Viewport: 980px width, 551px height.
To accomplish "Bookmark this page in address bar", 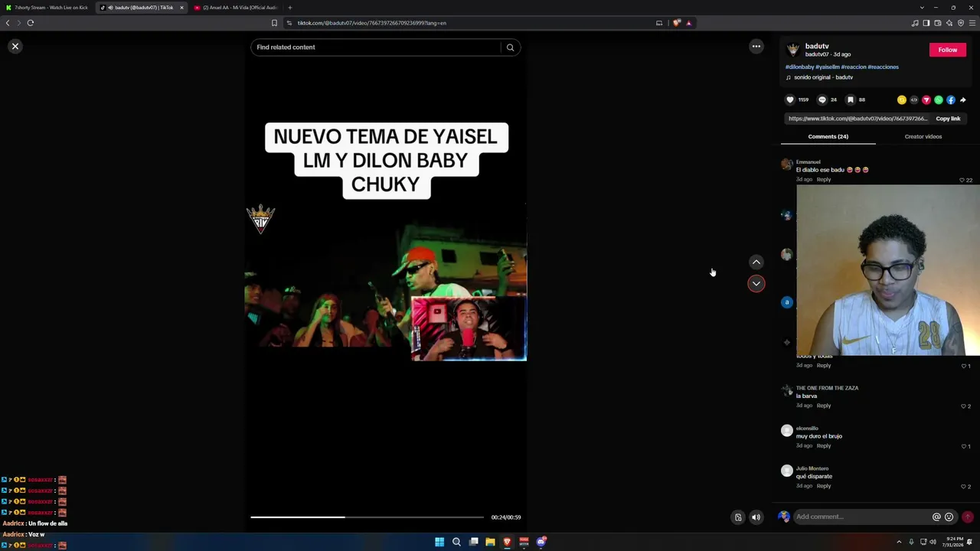I will pyautogui.click(x=274, y=23).
